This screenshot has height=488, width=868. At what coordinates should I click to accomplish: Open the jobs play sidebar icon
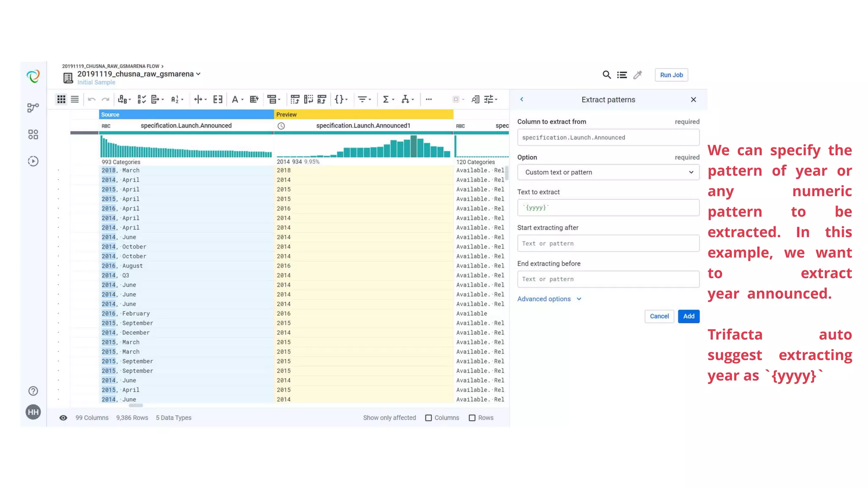pyautogui.click(x=33, y=161)
